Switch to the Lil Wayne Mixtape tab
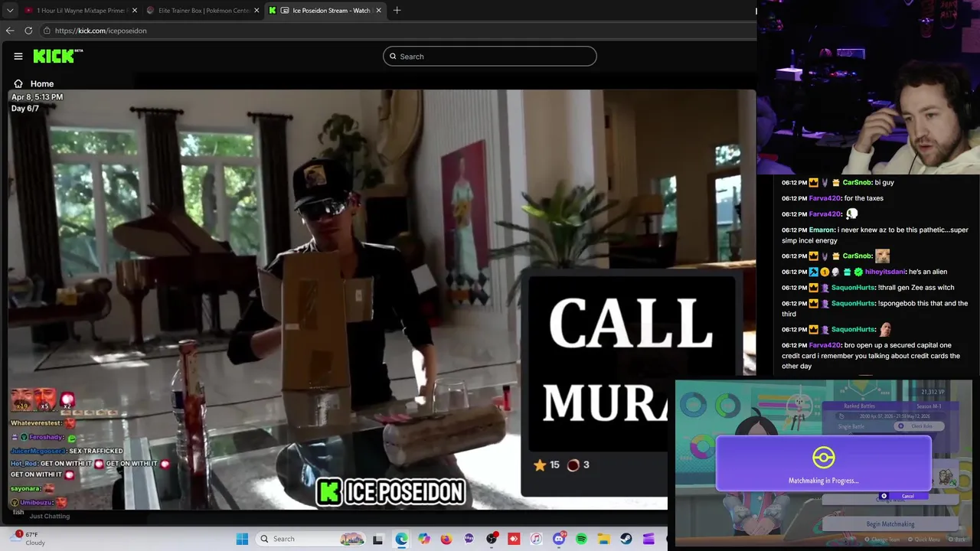 pos(80,11)
